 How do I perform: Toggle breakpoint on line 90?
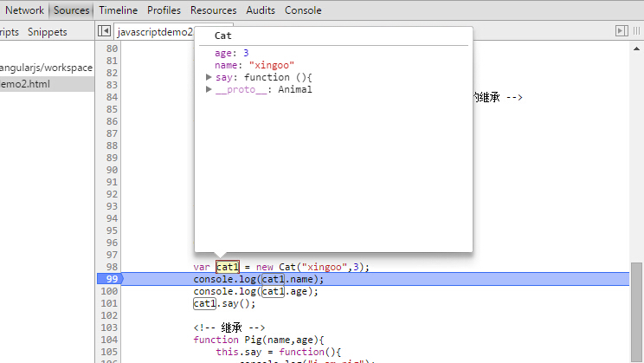tap(112, 170)
